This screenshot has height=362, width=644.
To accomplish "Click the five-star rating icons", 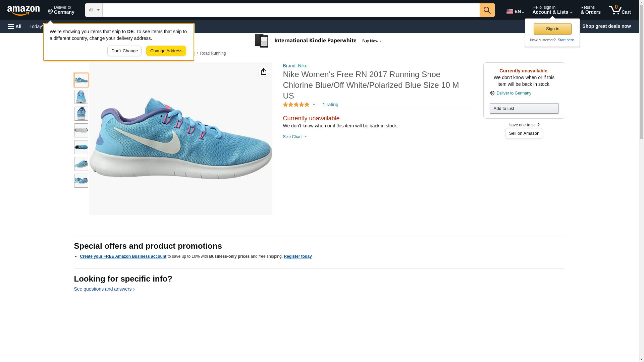I will point(296,105).
